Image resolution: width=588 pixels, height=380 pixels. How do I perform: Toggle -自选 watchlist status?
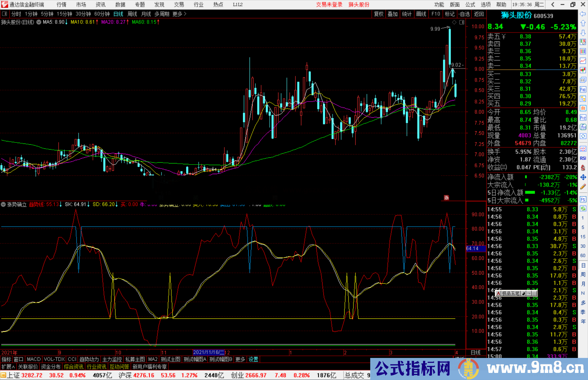tap(464, 14)
